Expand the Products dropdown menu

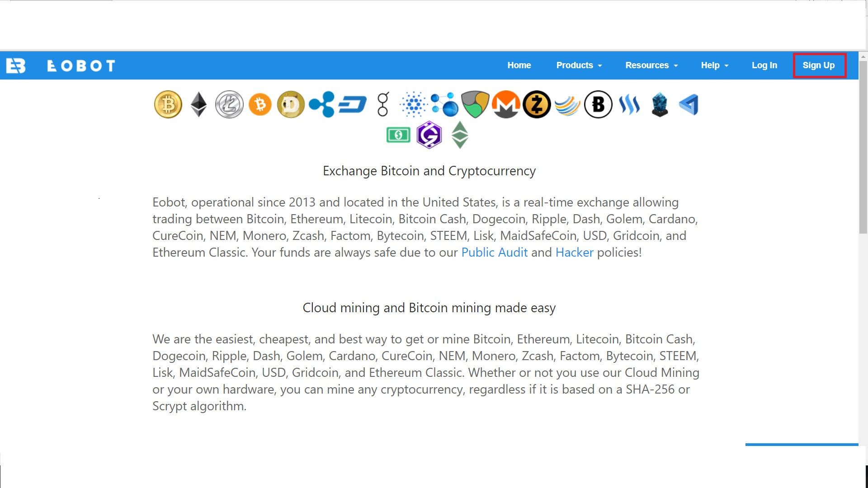(579, 65)
